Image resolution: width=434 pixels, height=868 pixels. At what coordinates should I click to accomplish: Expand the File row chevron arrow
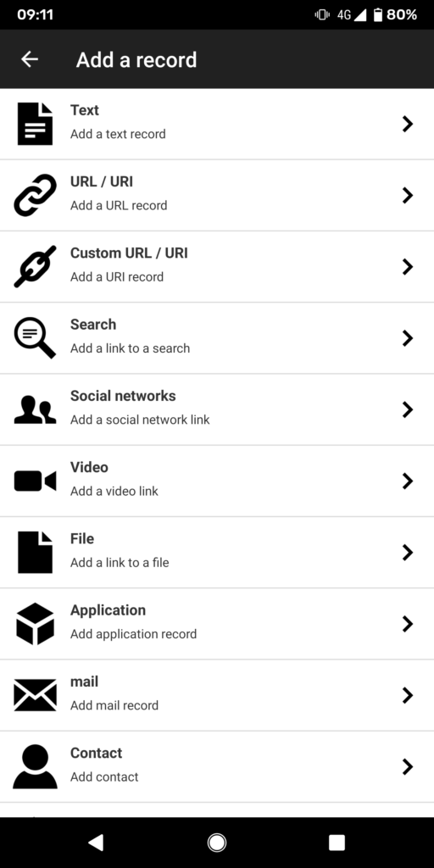pyautogui.click(x=408, y=553)
